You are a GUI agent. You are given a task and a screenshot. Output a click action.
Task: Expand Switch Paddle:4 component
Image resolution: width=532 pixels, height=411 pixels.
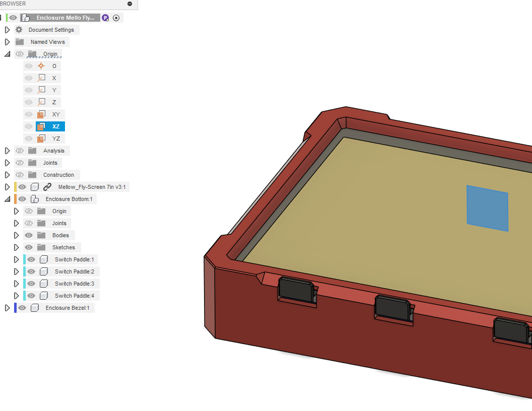pyautogui.click(x=16, y=296)
